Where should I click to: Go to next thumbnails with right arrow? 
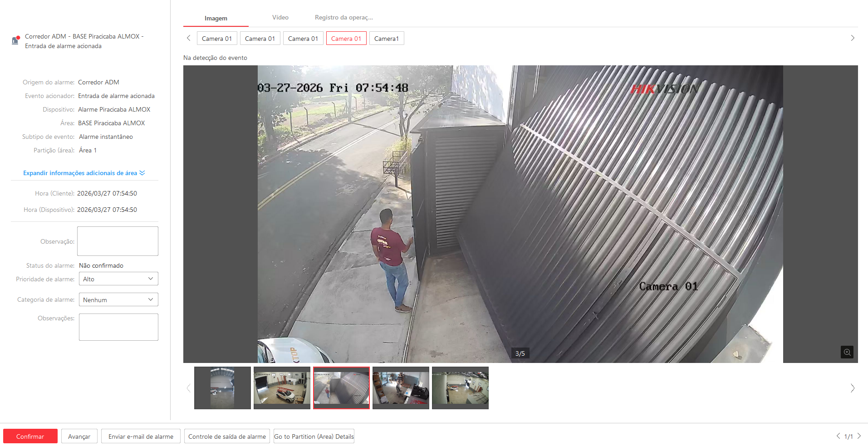(x=852, y=388)
